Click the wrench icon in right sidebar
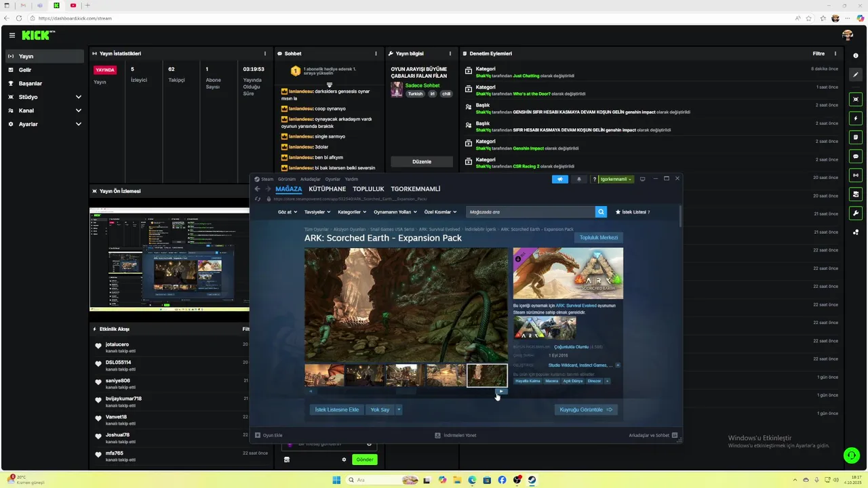868x488 pixels. point(856,213)
